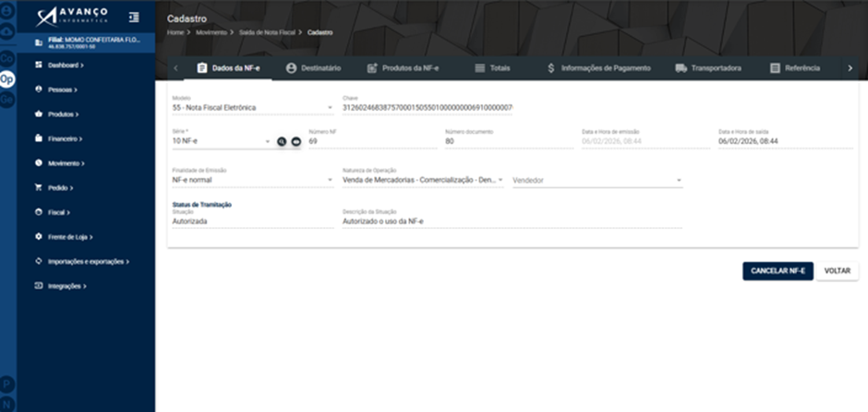This screenshot has width=868, height=412.
Task: Click the Frente de Loja gear icon
Action: (x=38, y=236)
